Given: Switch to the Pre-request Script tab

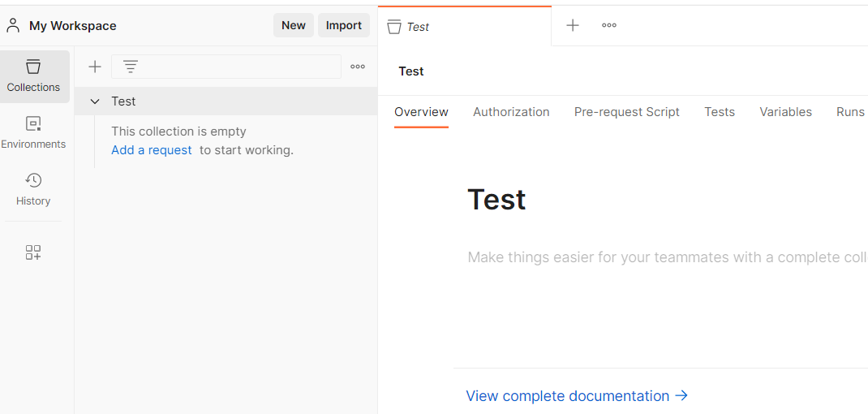Looking at the screenshot, I should pos(626,112).
